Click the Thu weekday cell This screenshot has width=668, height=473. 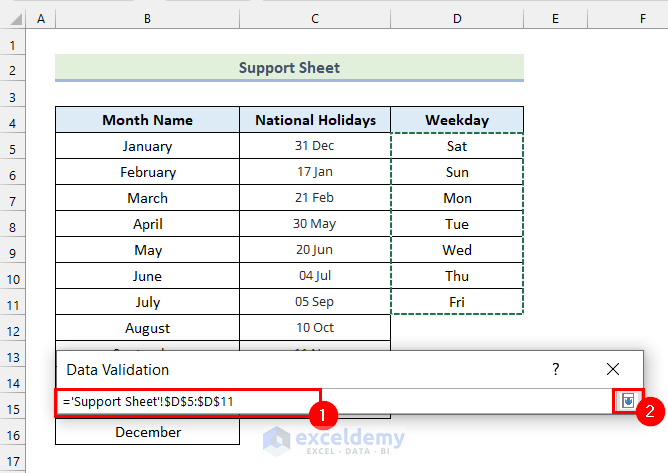click(x=457, y=276)
